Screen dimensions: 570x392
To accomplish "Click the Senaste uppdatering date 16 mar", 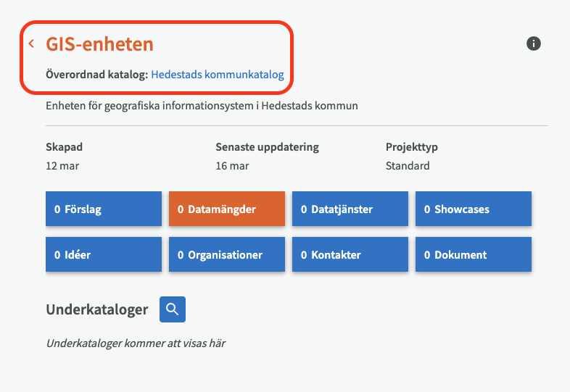I will [x=232, y=166].
